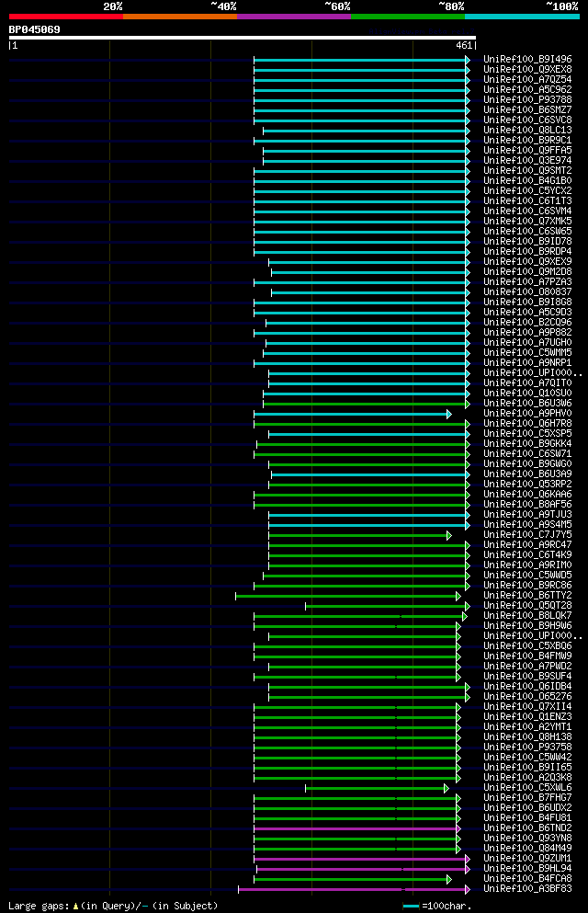This screenshot has width=588, height=913.
Task: Click the green ~80% identity legend segment
Action: (x=408, y=17)
